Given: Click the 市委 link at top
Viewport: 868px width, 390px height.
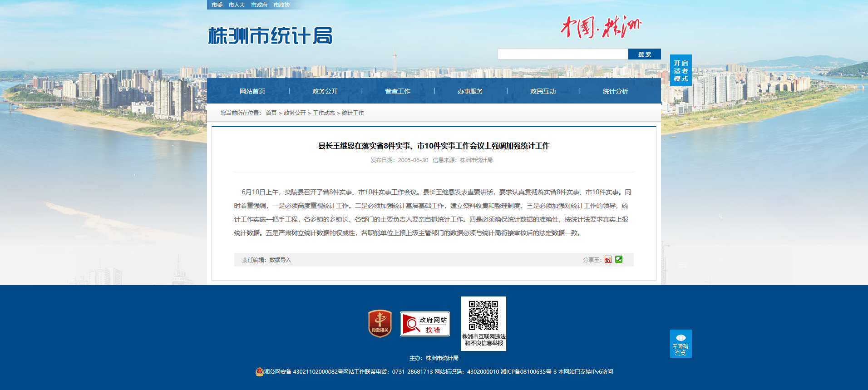Looking at the screenshot, I should pyautogui.click(x=217, y=5).
